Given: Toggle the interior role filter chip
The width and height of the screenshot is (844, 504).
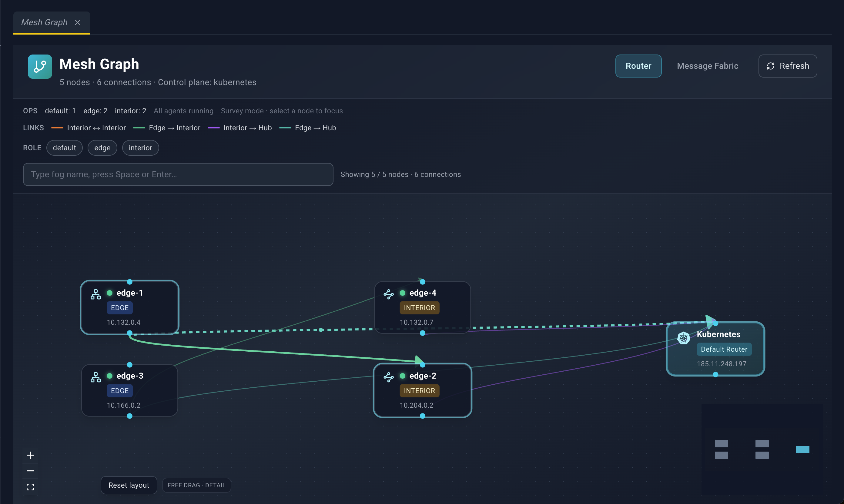Looking at the screenshot, I should pyautogui.click(x=140, y=148).
